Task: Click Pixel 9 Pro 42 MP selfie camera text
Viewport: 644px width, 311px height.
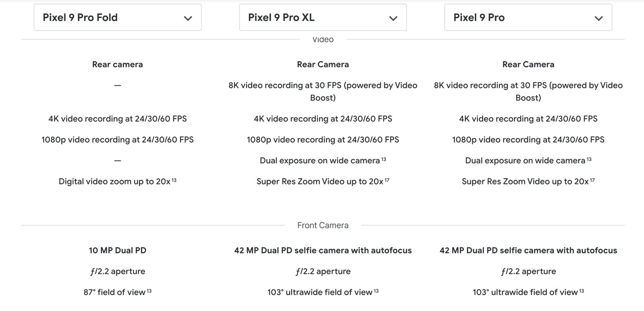Action: [x=528, y=250]
